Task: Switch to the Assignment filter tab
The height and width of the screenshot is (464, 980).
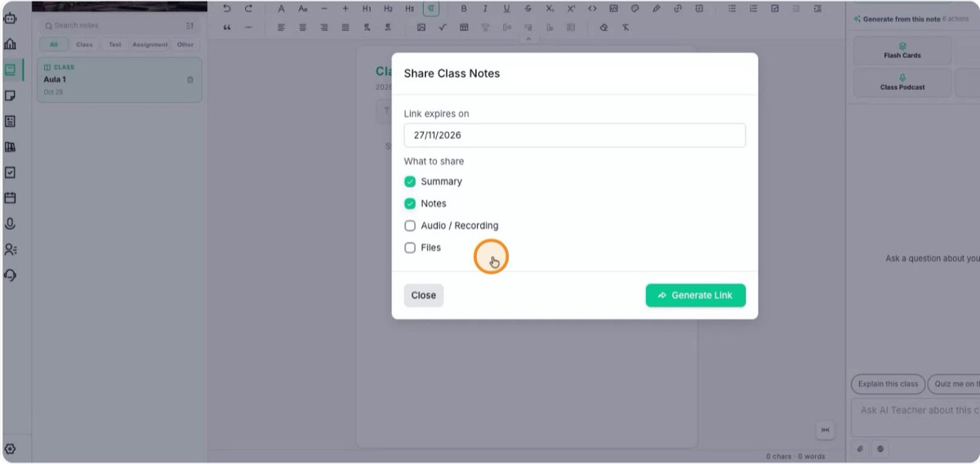Action: (150, 45)
